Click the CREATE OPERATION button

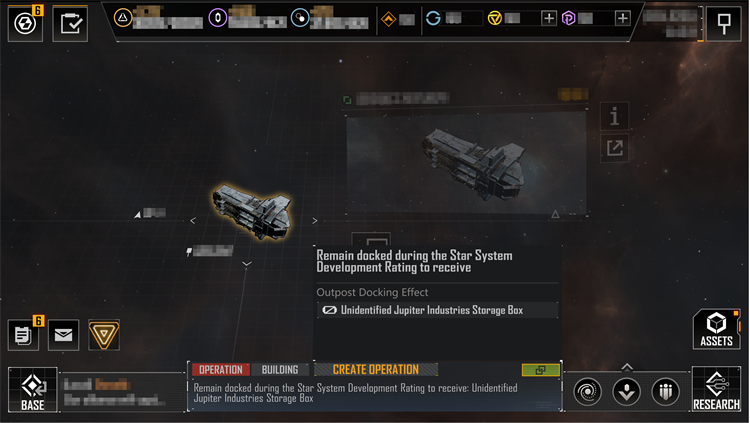[x=375, y=369]
